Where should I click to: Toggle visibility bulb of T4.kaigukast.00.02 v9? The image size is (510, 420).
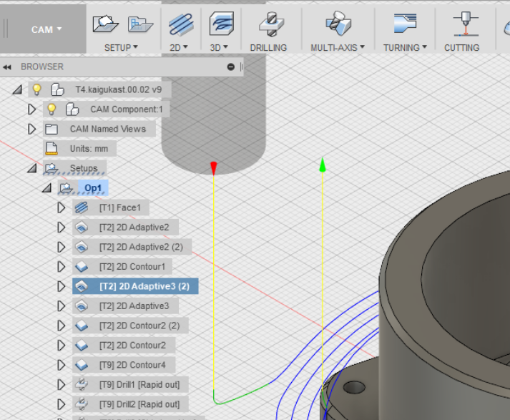pos(36,89)
